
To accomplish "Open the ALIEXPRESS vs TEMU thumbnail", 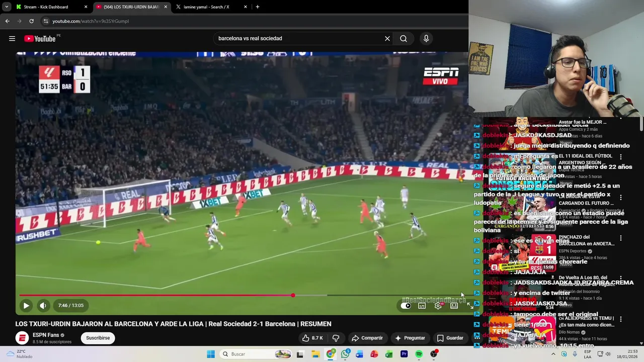I will pyautogui.click(x=522, y=331).
